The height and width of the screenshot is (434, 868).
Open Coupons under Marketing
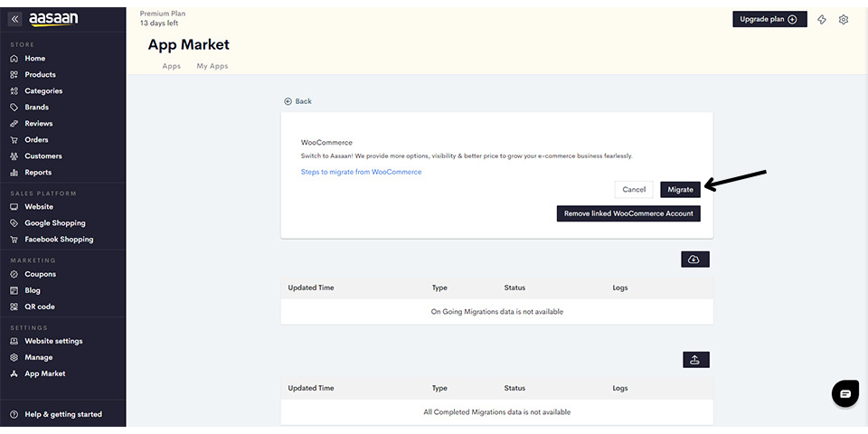coord(40,274)
